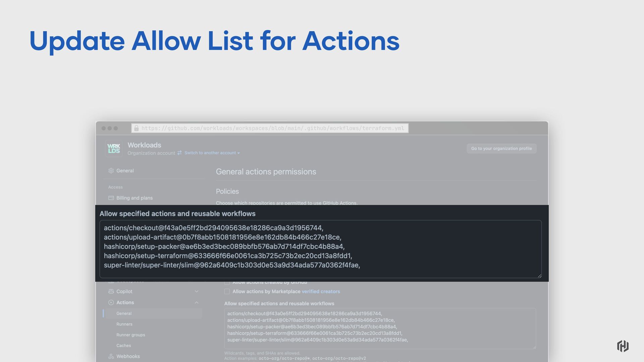
Task: Click the Webhooks sidebar icon
Action: 111,356
